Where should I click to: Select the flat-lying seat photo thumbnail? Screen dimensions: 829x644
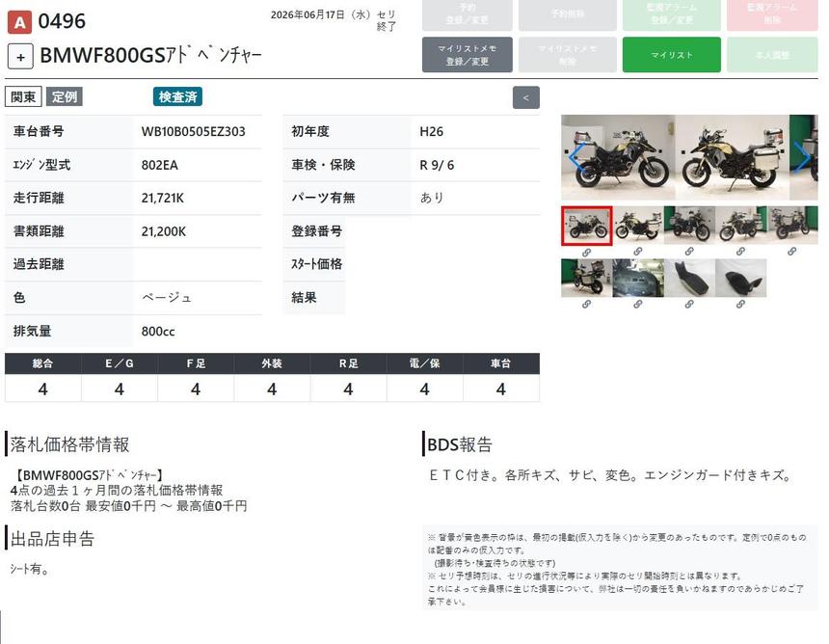[740, 278]
